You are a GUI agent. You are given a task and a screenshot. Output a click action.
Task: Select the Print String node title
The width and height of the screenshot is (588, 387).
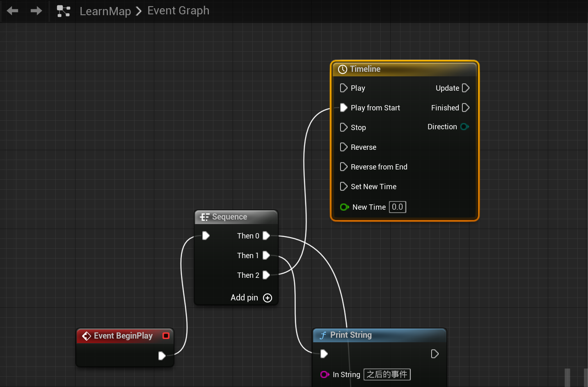pyautogui.click(x=351, y=335)
